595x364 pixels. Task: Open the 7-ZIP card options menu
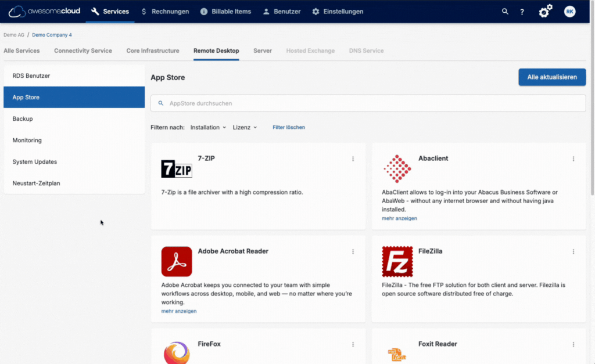(x=353, y=159)
